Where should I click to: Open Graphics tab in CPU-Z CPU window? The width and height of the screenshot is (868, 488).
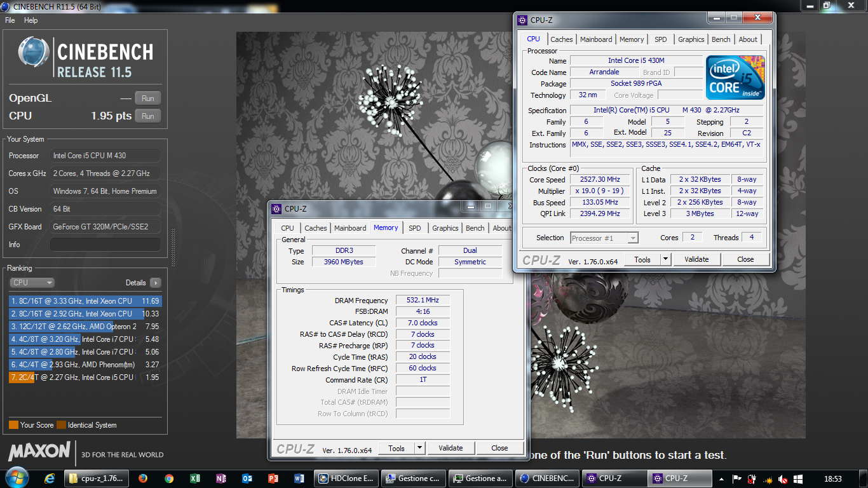pos(691,39)
